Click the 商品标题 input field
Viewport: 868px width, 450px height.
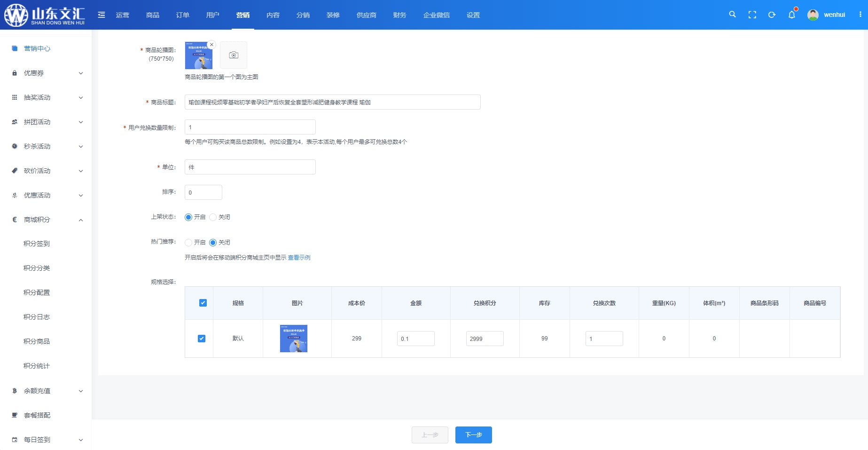333,102
